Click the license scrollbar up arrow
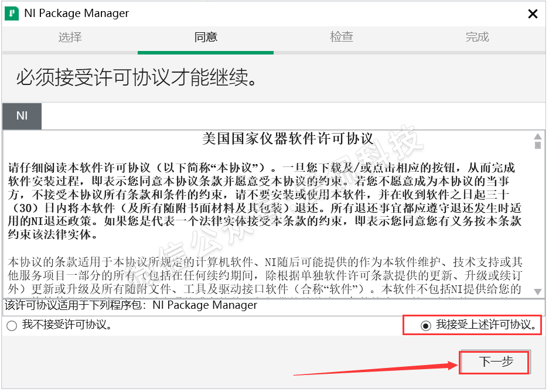This screenshot has height=392, width=549. click(537, 136)
